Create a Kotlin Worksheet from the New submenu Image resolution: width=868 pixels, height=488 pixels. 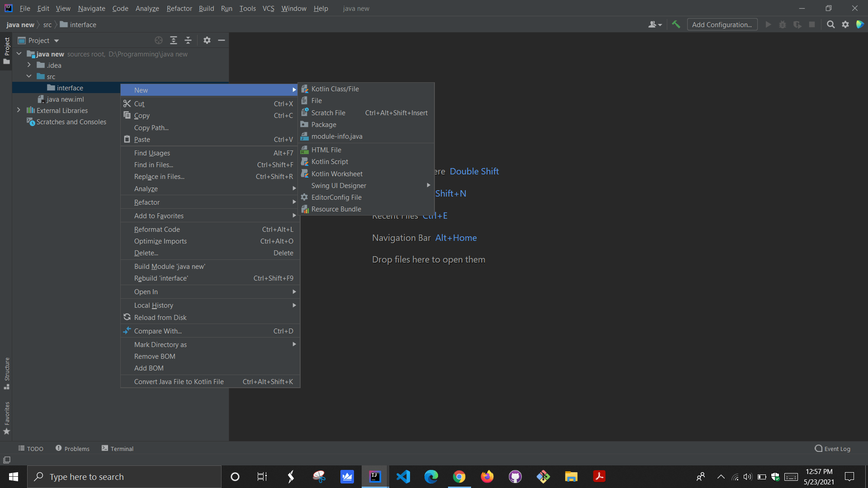click(x=337, y=174)
